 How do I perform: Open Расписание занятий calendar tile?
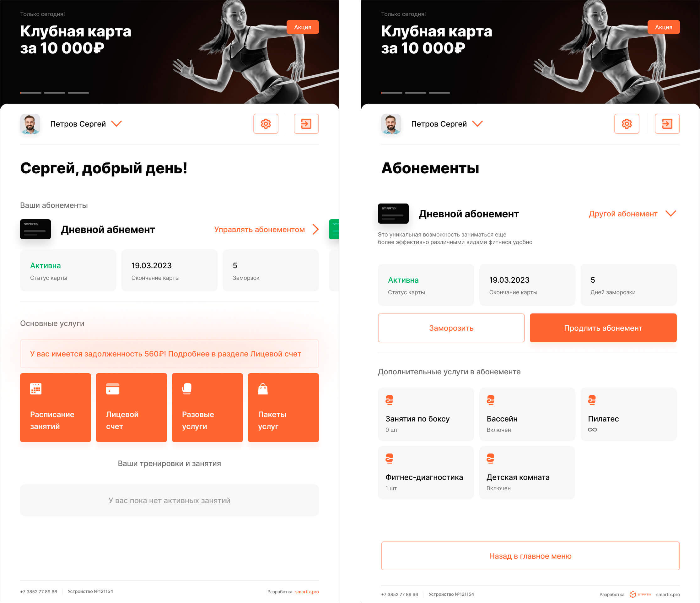click(x=56, y=407)
